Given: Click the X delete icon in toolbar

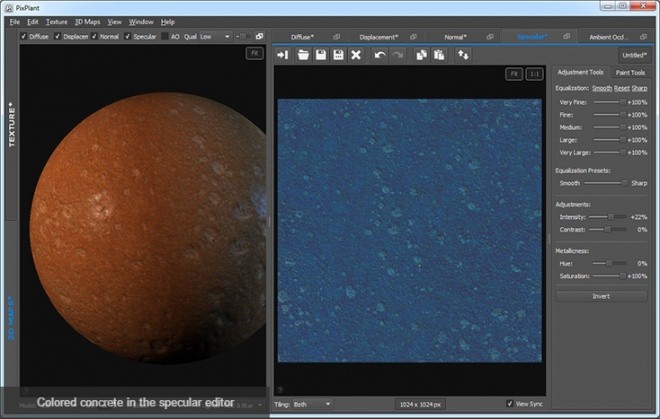Looking at the screenshot, I should coord(356,55).
